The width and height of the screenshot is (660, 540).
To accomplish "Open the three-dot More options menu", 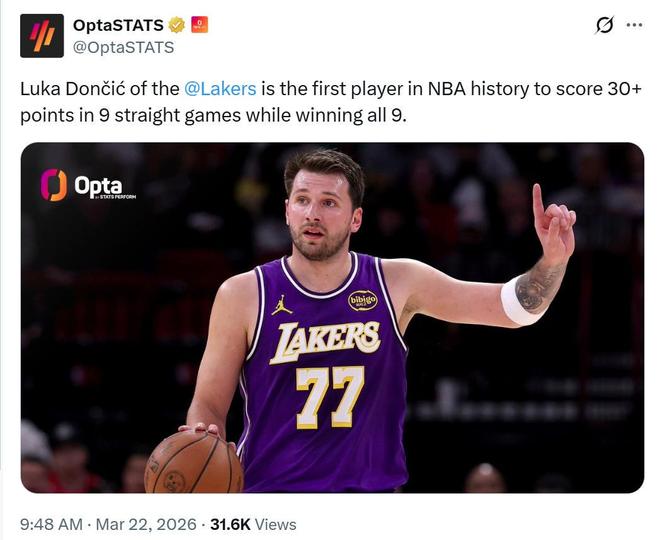I will pyautogui.click(x=634, y=25).
